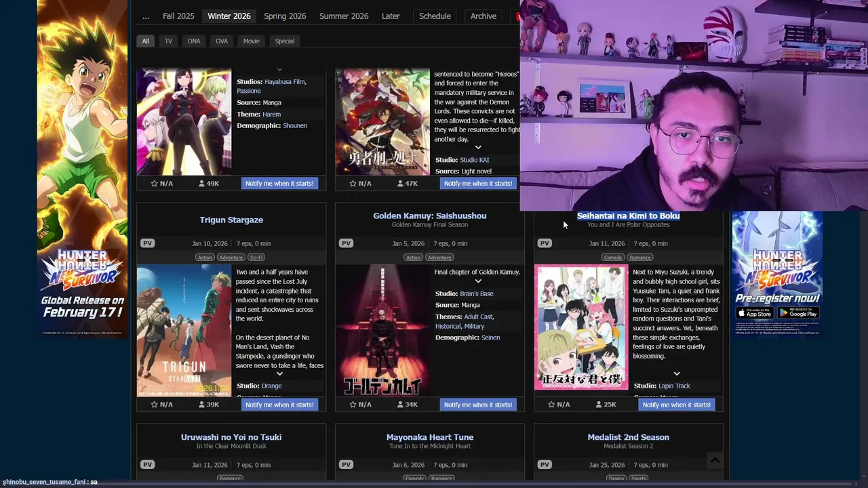This screenshot has height=488, width=868.
Task: Click Notify me on the 49K members card
Action: coord(279,184)
